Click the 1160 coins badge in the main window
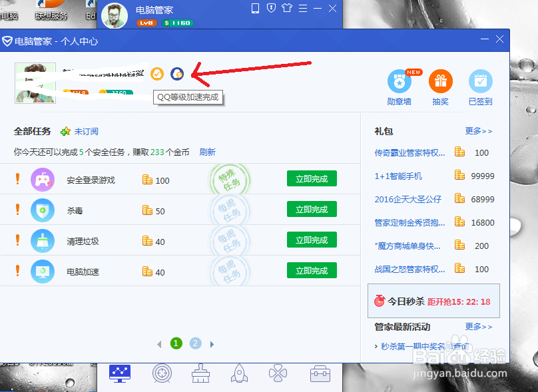The height and width of the screenshot is (392, 538). coord(177,23)
